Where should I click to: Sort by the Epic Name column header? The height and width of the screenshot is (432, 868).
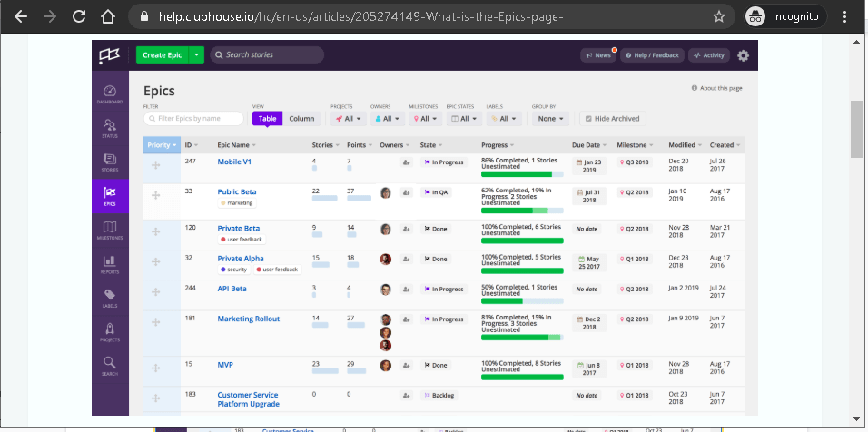click(236, 144)
